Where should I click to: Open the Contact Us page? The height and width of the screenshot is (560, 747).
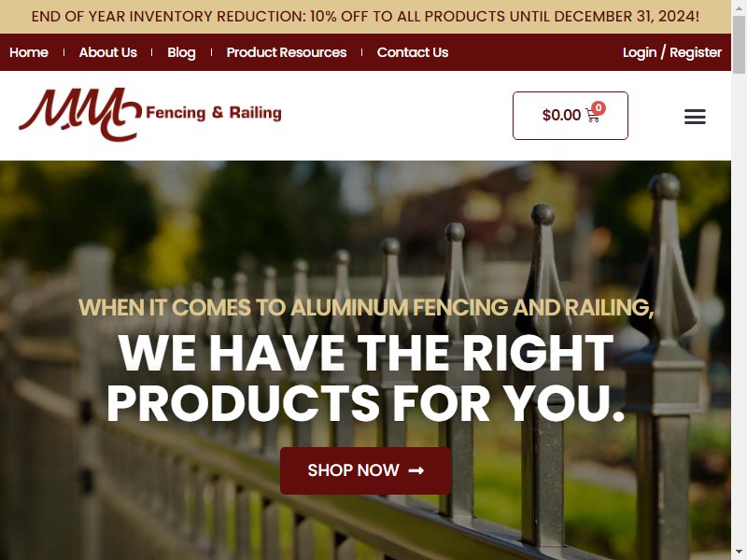coord(413,52)
